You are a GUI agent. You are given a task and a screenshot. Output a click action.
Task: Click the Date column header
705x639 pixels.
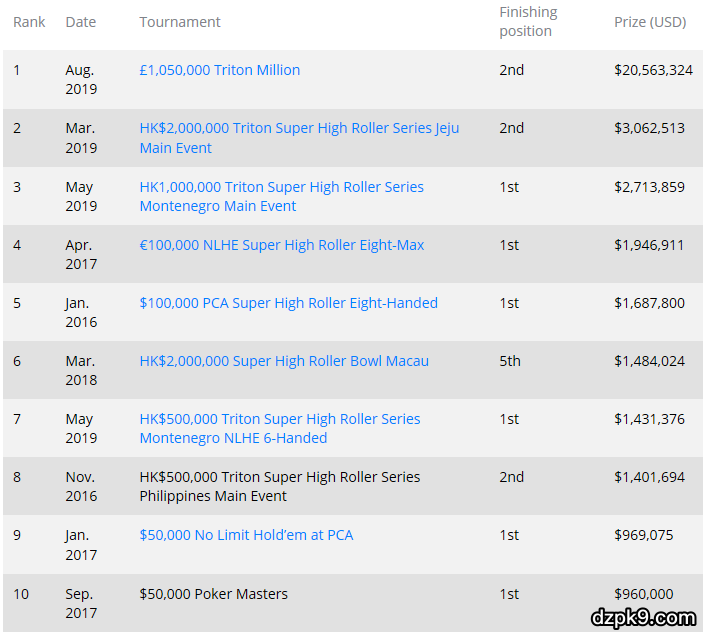point(81,22)
